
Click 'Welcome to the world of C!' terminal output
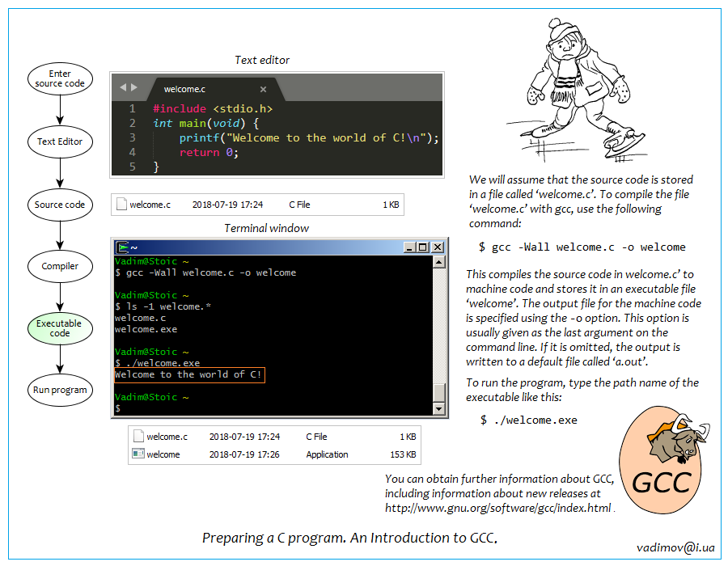pos(188,374)
